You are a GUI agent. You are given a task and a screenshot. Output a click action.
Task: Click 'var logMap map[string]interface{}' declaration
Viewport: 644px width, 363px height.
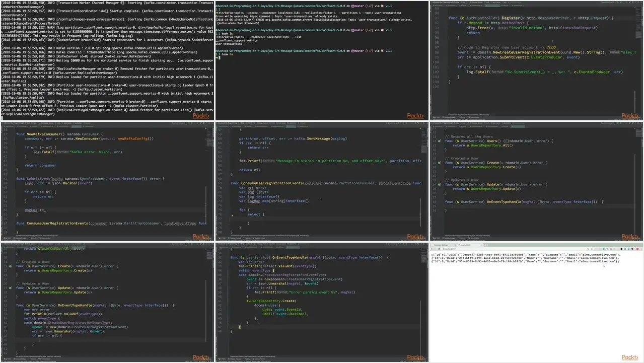274,201
